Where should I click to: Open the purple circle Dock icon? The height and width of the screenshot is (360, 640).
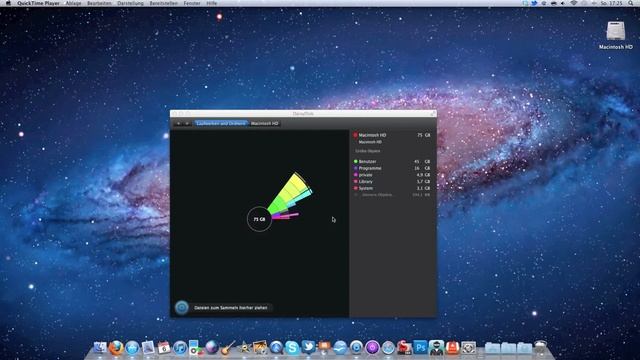pyautogui.click(x=372, y=348)
